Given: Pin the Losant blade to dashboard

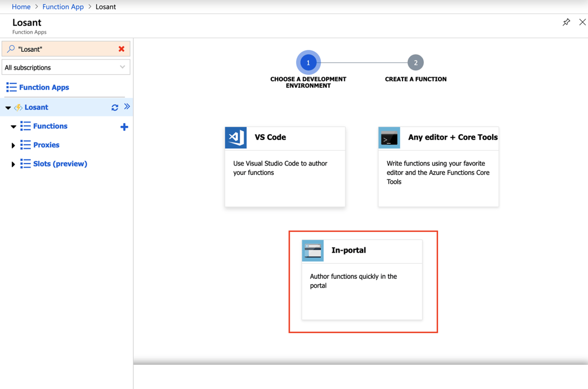Looking at the screenshot, I should 566,22.
